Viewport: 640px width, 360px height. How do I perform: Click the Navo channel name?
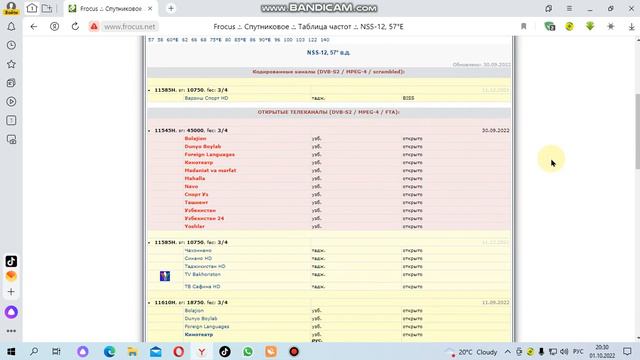point(191,187)
